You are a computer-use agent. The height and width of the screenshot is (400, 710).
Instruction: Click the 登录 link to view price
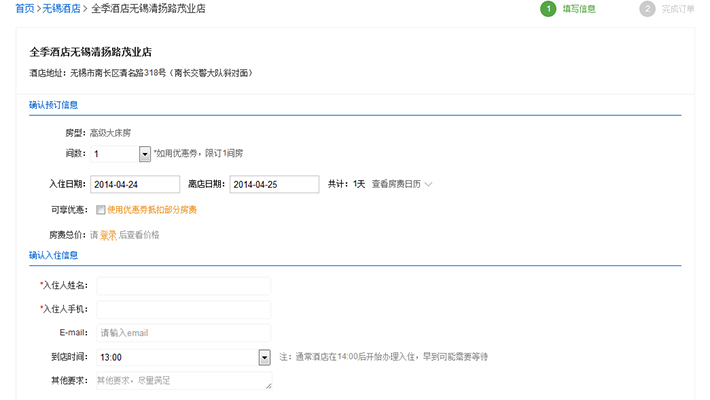[108, 235]
